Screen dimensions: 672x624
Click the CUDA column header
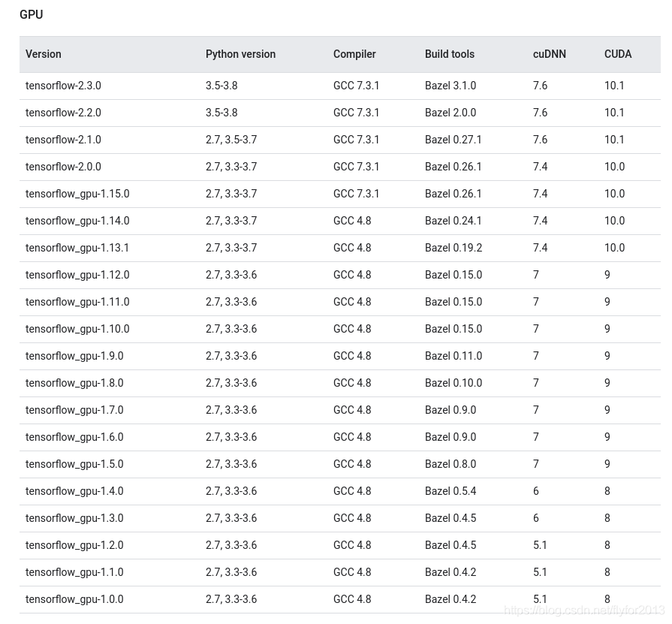(x=618, y=54)
